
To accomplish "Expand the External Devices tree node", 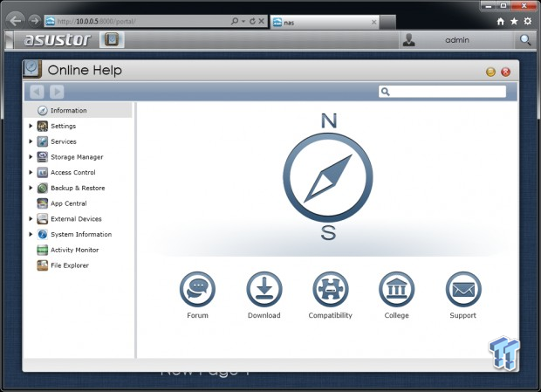I will [x=31, y=219].
